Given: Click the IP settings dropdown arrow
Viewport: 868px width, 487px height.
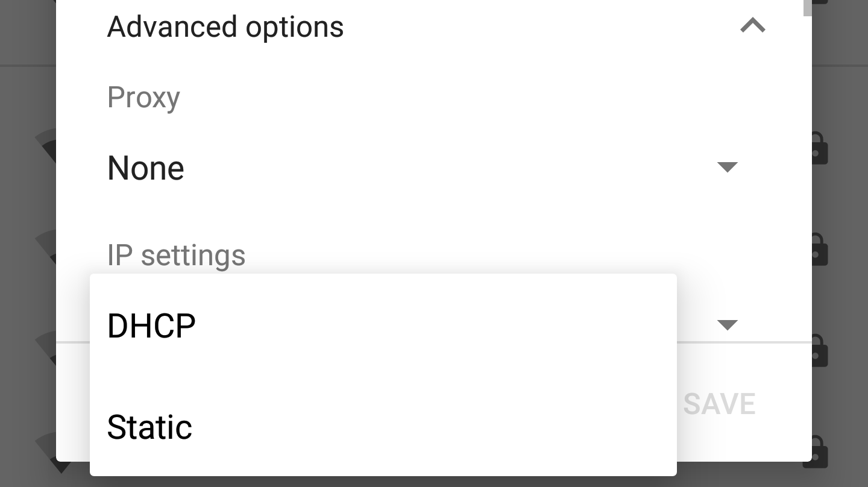Looking at the screenshot, I should (x=728, y=325).
